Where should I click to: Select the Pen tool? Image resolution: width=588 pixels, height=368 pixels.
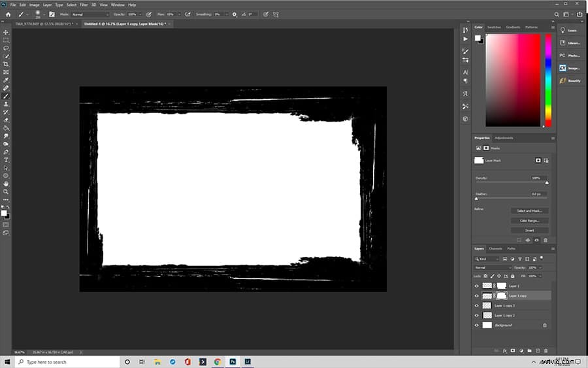click(x=6, y=152)
